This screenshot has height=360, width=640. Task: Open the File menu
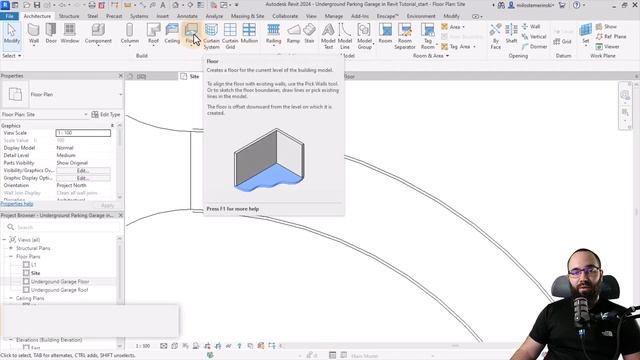pos(9,16)
